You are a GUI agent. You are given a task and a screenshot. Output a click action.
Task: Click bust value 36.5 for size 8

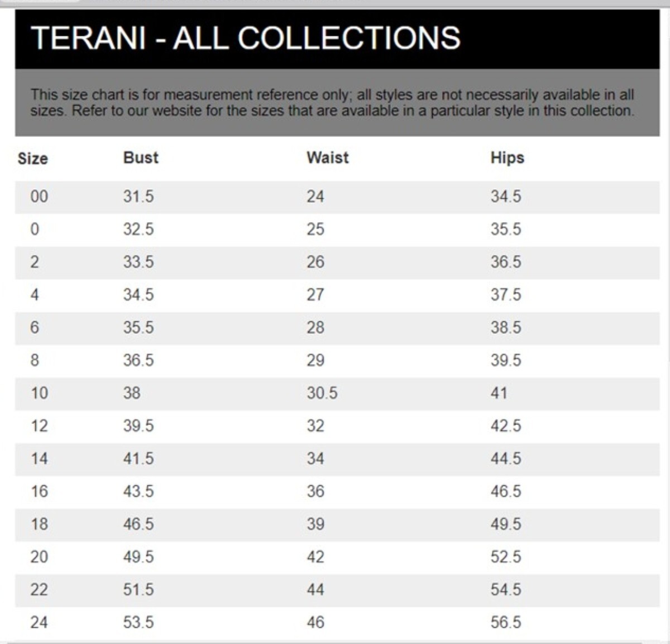[x=138, y=360]
